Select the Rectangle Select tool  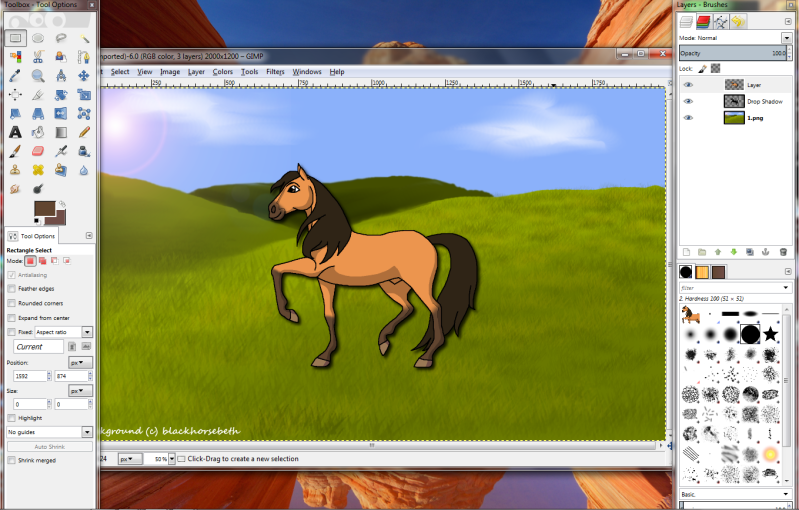tap(15, 38)
